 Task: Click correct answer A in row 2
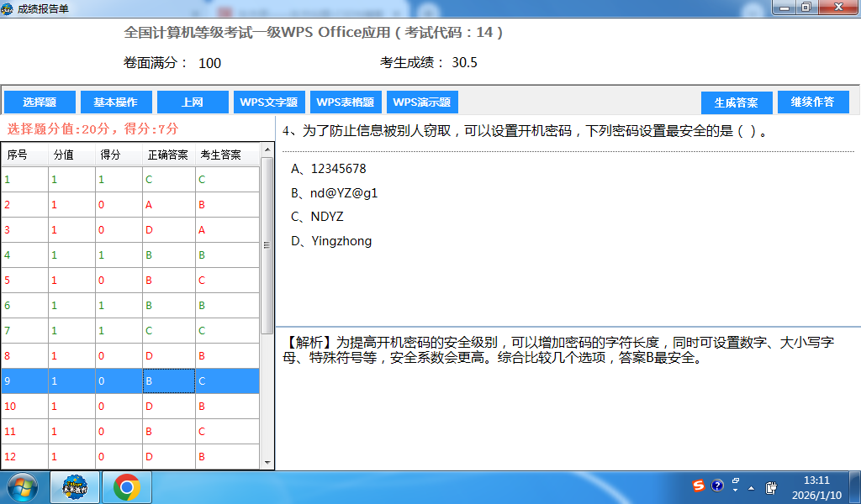169,205
